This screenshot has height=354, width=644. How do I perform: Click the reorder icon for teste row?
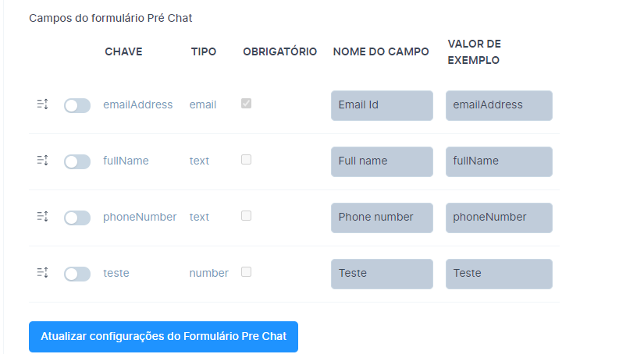(42, 273)
